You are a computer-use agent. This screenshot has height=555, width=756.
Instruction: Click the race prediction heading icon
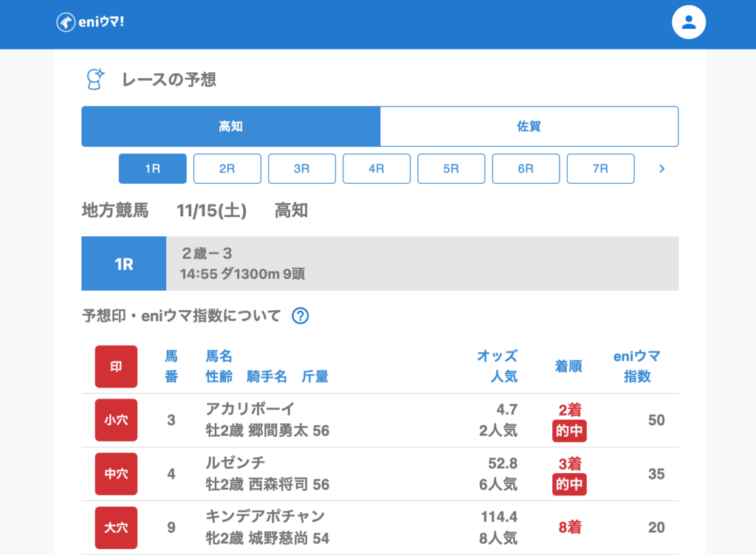tap(95, 79)
